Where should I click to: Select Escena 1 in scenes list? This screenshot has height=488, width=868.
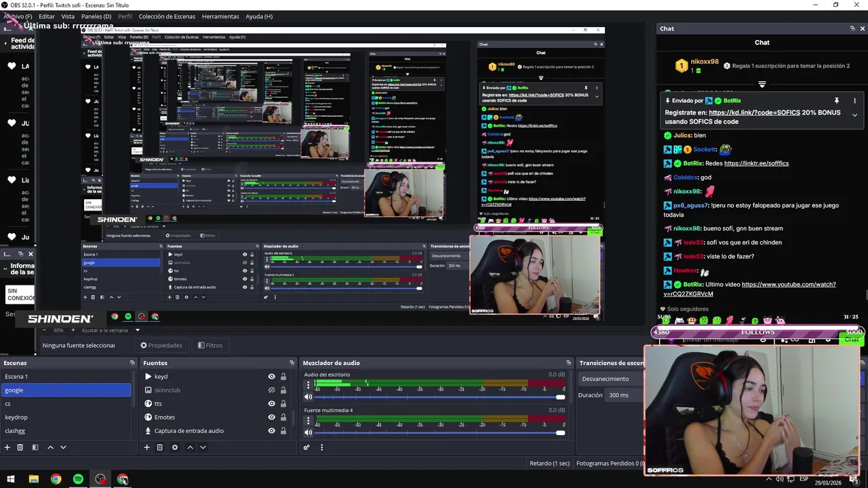tap(66, 377)
